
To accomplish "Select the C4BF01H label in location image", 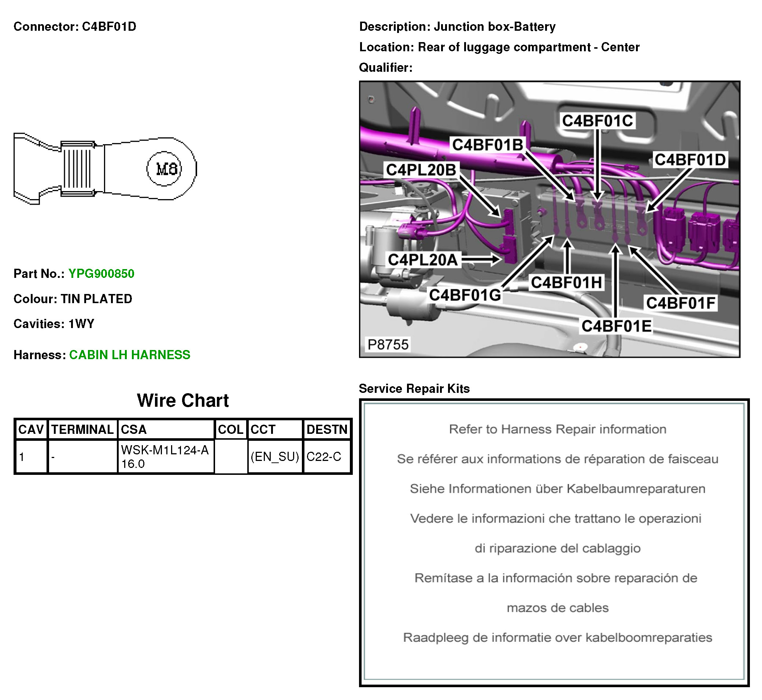I will point(566,283).
